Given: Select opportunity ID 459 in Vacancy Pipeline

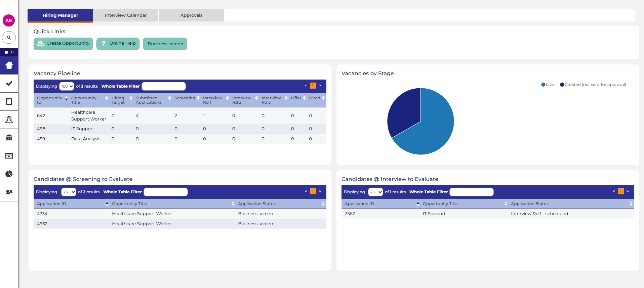Looking at the screenshot, I should coord(41,139).
